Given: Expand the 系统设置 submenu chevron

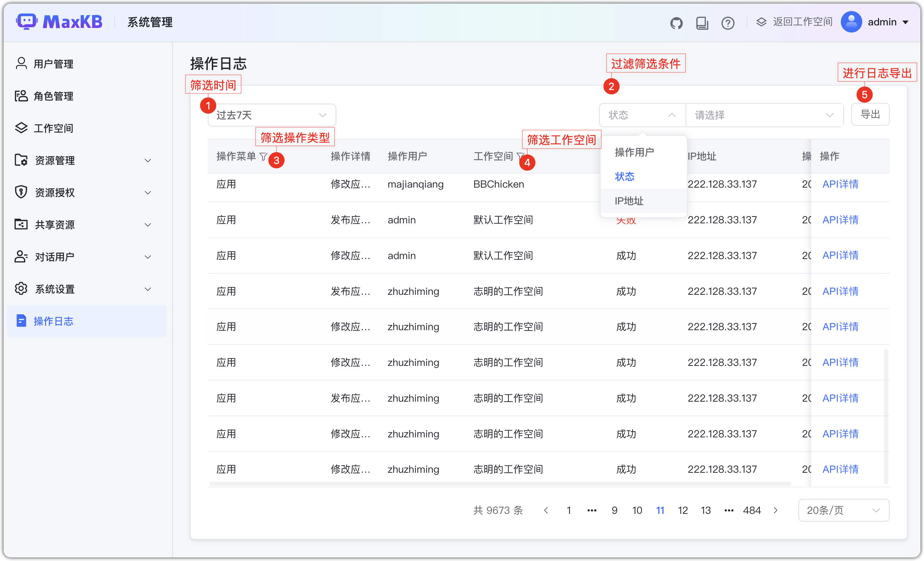Looking at the screenshot, I should click(148, 289).
